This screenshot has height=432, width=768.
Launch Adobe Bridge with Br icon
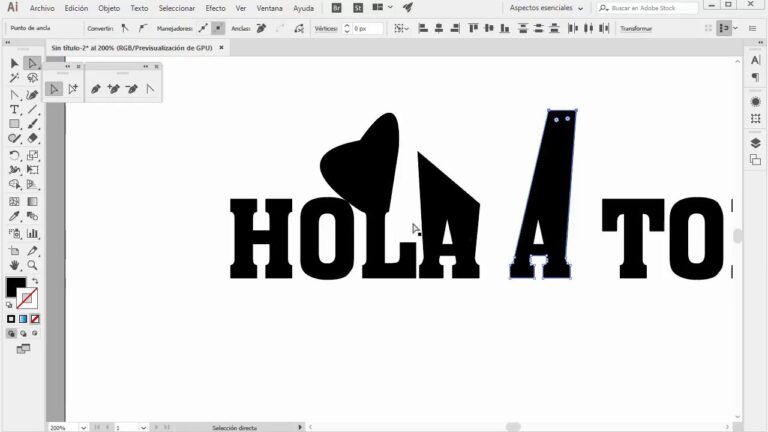click(x=336, y=8)
